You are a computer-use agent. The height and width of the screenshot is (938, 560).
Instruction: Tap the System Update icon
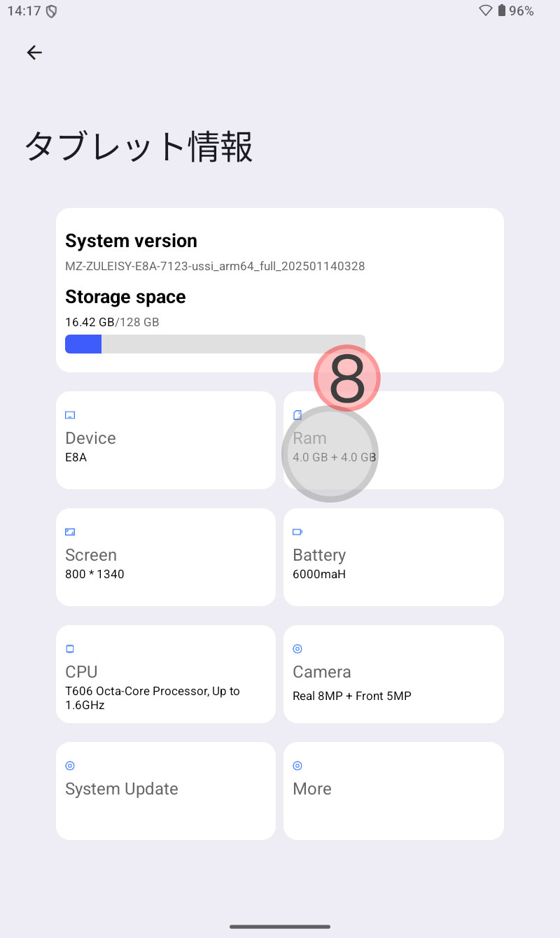coord(70,766)
